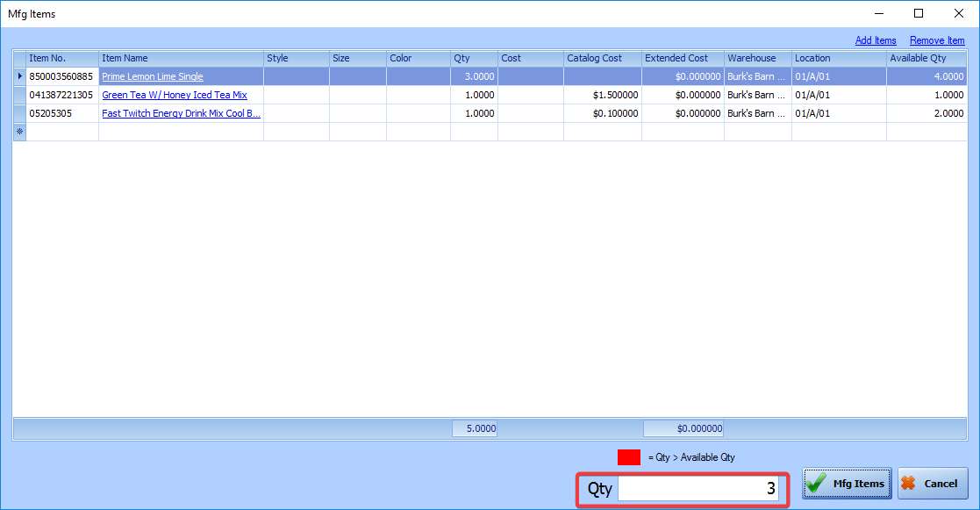Image resolution: width=980 pixels, height=510 pixels.
Task: Open Green Tea W/ Honey Iced Tea Mix link
Action: (175, 95)
